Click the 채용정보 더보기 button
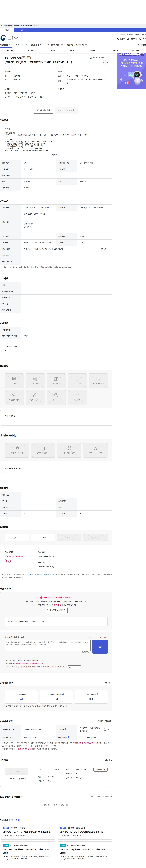Screen dimensions: 146x868 pos(100,770)
